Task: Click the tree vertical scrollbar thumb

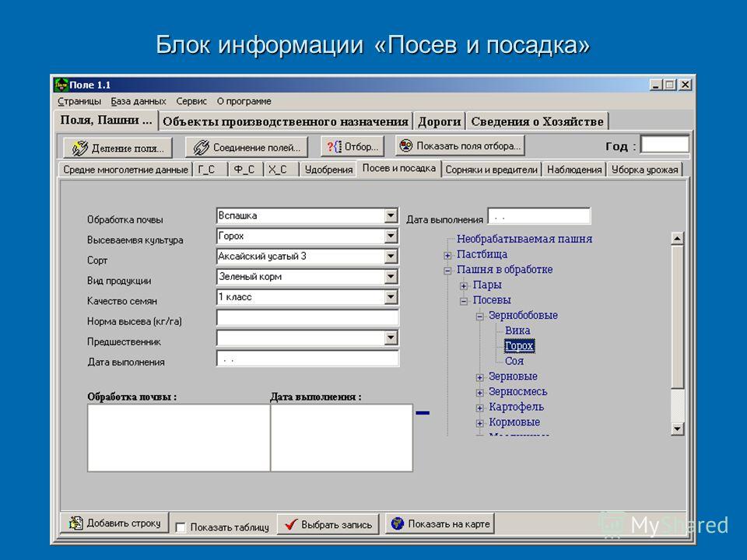Action: tap(677, 317)
